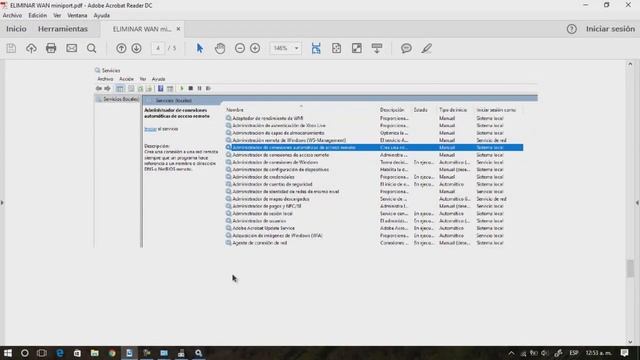Open Chrome from taskbar
640x360 pixels.
pos(112,353)
